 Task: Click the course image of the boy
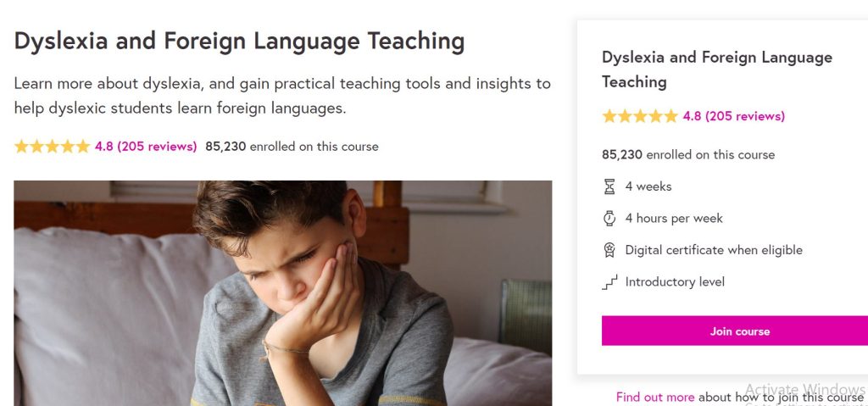tap(282, 292)
